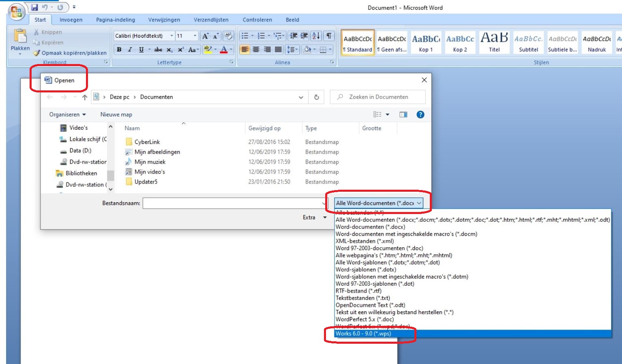Viewport: 622px width, 364px height.
Task: Toggle italic formatting
Action: [x=129, y=49]
